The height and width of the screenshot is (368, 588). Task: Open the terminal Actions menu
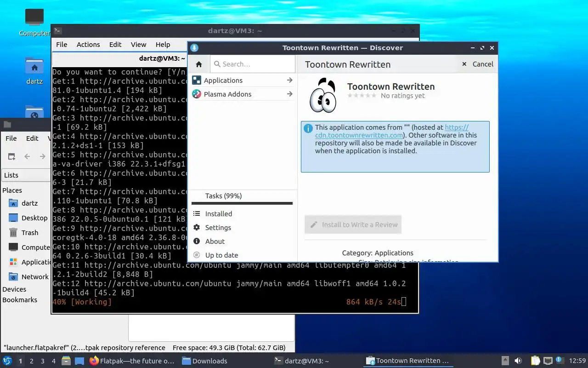pos(88,45)
